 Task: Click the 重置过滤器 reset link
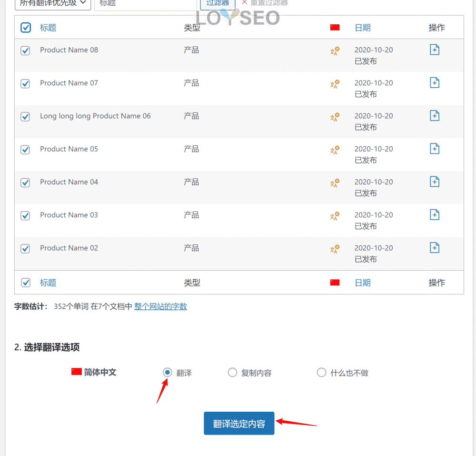(265, 3)
